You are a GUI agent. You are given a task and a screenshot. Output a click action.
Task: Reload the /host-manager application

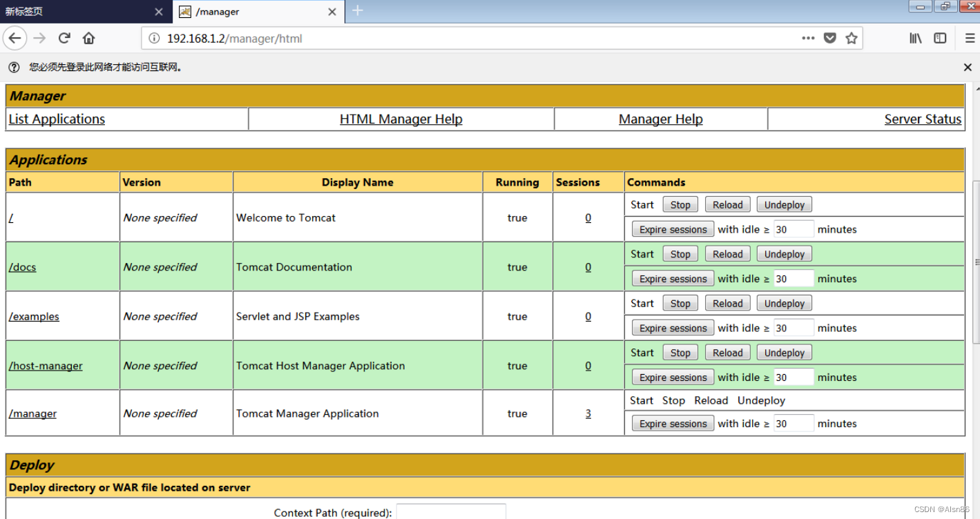pyautogui.click(x=728, y=353)
